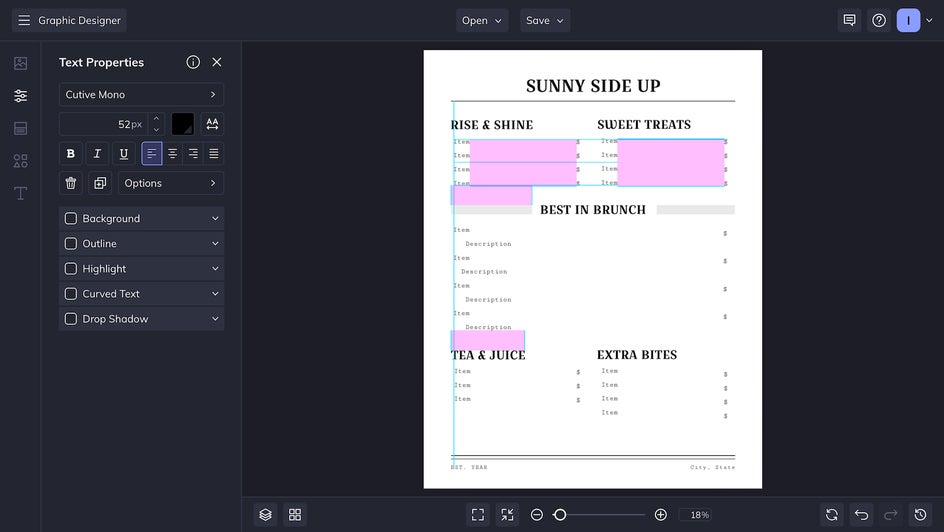Open the history clock icon
The width and height of the screenshot is (944, 532).
tap(921, 515)
